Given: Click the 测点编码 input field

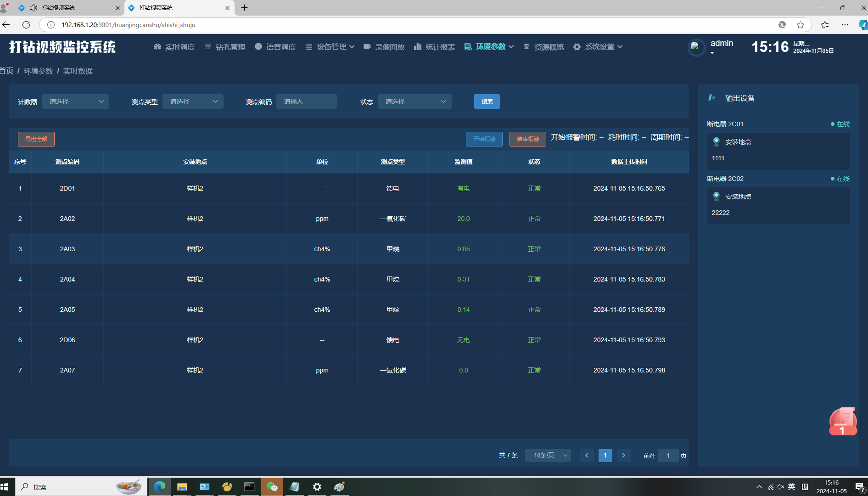Looking at the screenshot, I should pos(307,101).
